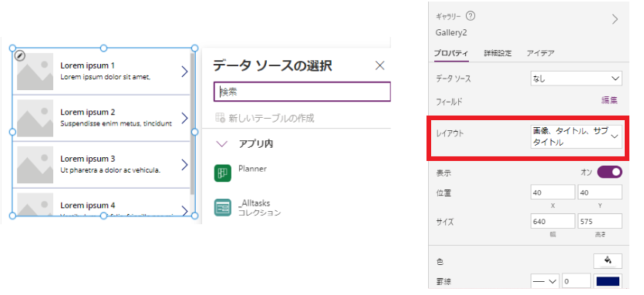The height and width of the screenshot is (295, 644).
Task: Collapse the アプリ内 section
Action: (222, 144)
